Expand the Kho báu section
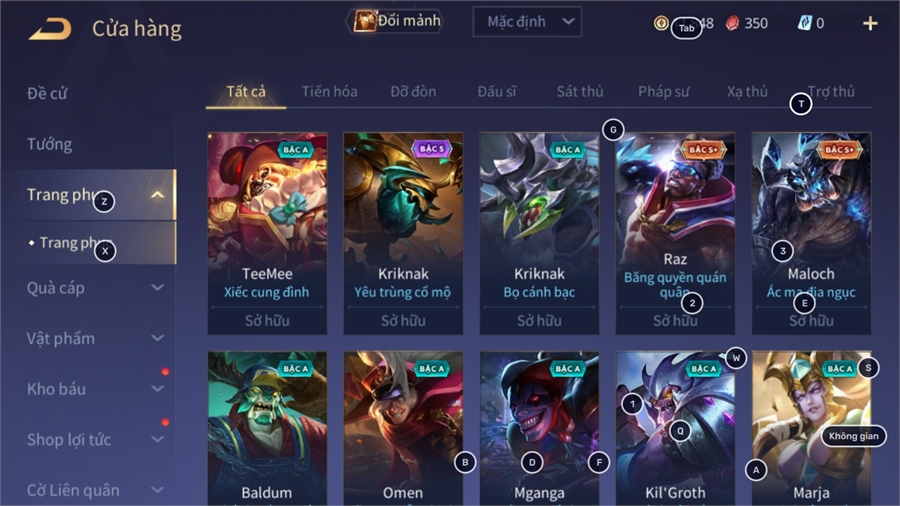Screen dimensions: 900x506 pyautogui.click(x=157, y=389)
